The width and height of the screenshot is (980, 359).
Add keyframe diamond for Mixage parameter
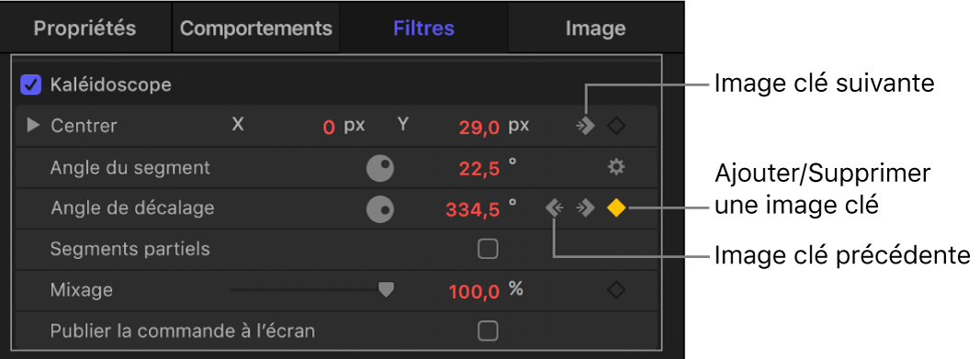click(x=616, y=290)
